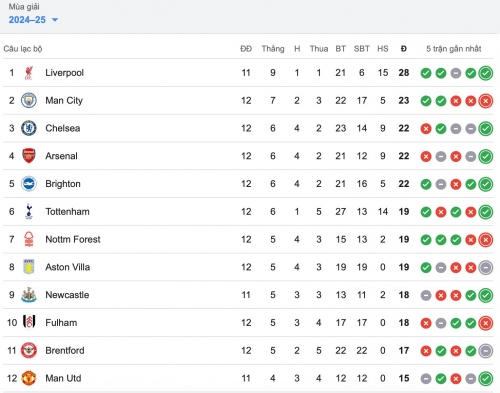Click the Tottenham club crest
Screen dimensions: 500x393
[29, 211]
